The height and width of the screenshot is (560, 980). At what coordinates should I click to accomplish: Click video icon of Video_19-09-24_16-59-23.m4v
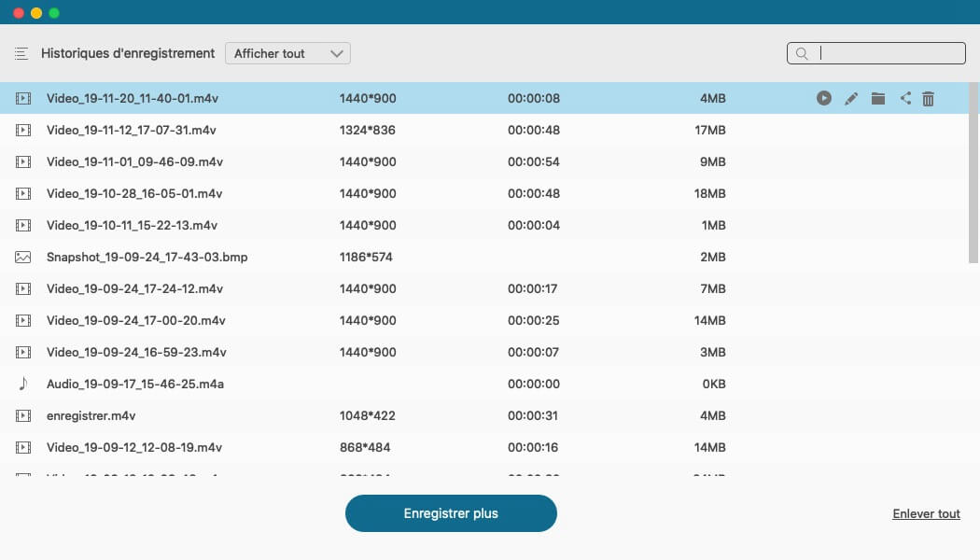pos(23,352)
